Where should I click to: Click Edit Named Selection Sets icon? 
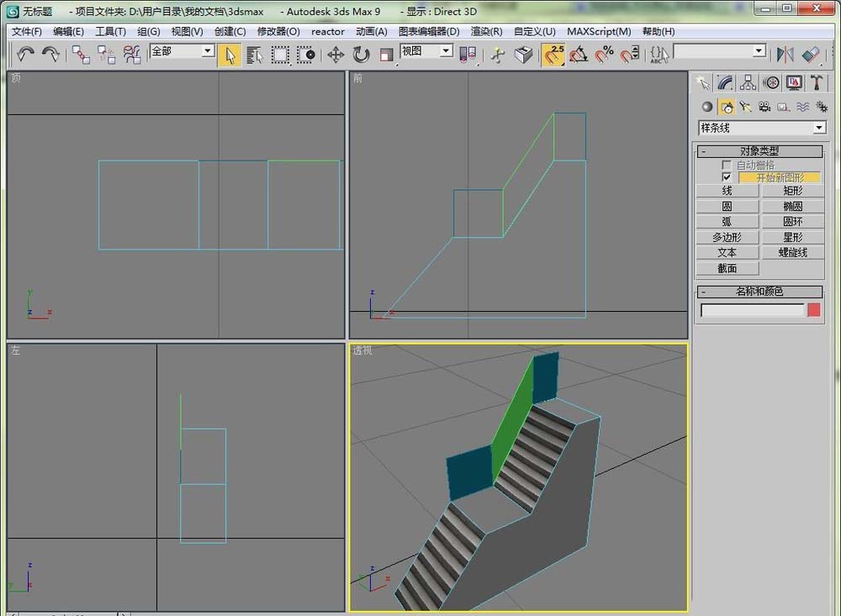(659, 55)
